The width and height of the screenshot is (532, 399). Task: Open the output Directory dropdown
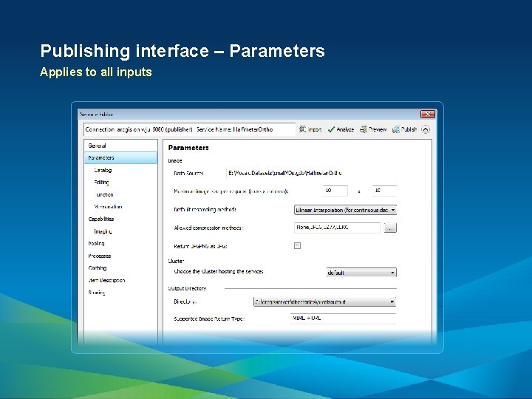click(x=324, y=301)
